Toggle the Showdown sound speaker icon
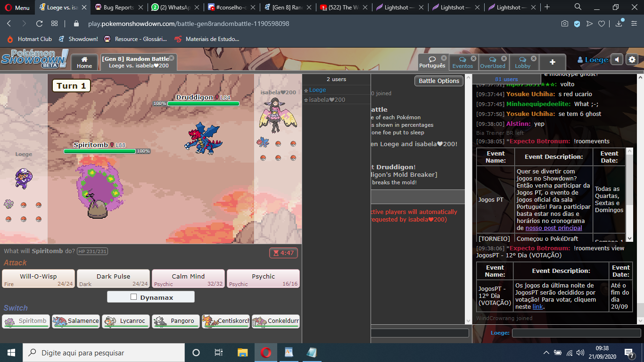 [617, 60]
